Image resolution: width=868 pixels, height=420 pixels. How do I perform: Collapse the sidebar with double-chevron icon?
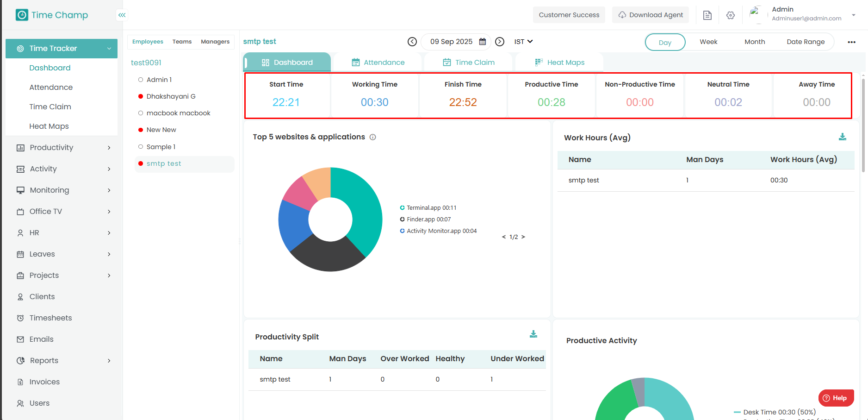pos(122,15)
